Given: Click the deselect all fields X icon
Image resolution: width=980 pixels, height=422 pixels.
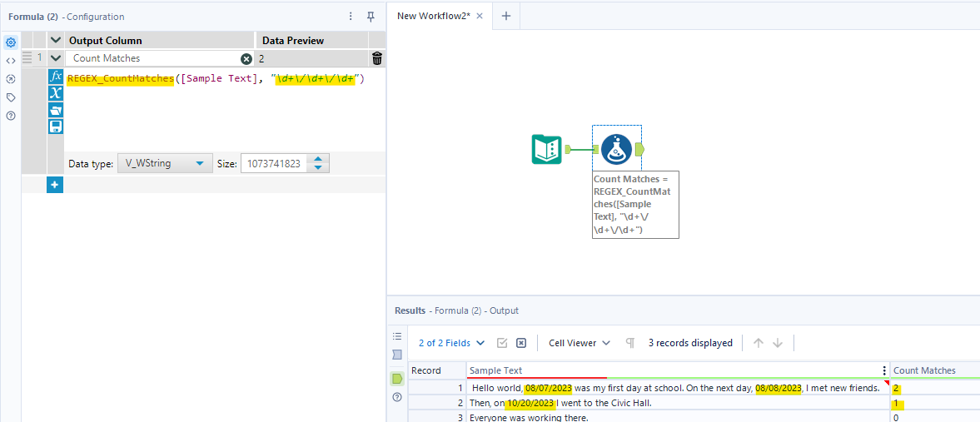Looking at the screenshot, I should [x=521, y=343].
